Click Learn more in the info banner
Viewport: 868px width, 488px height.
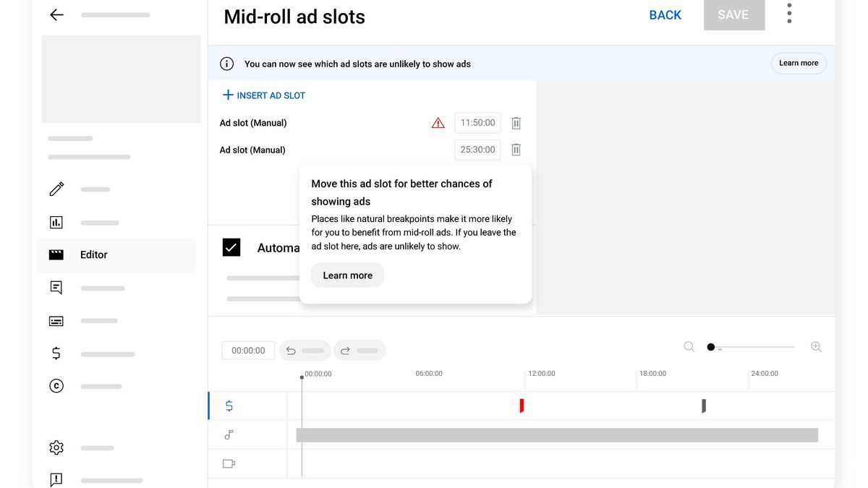coord(799,63)
